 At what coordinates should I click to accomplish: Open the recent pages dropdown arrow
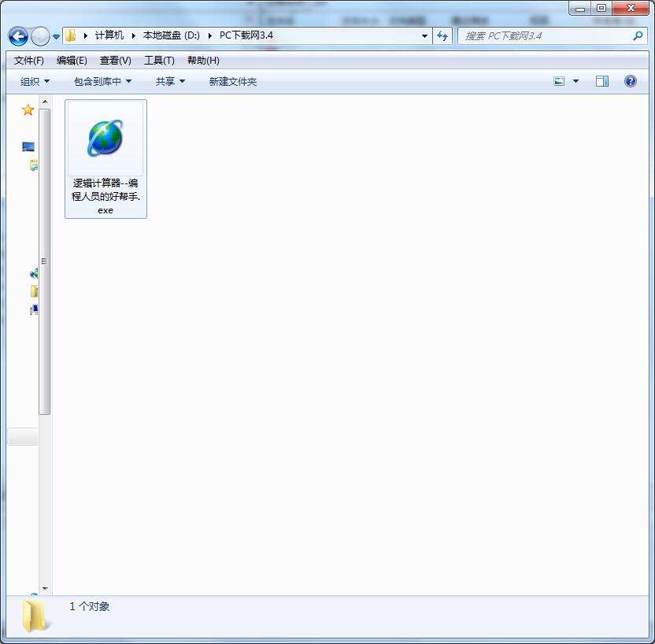tap(57, 37)
